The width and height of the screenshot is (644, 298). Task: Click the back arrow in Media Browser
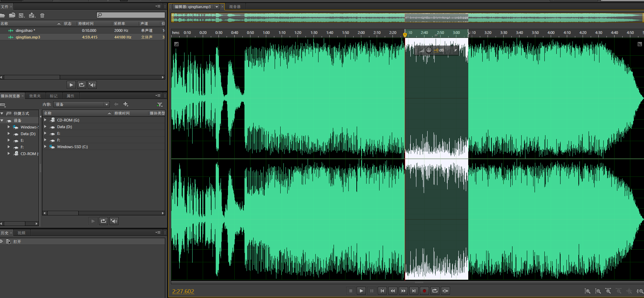(116, 104)
